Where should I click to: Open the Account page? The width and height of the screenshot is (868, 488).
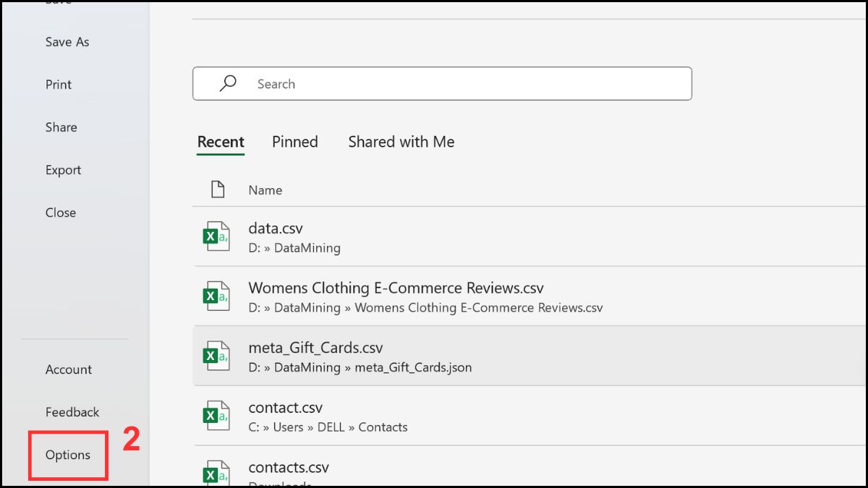pos(68,369)
